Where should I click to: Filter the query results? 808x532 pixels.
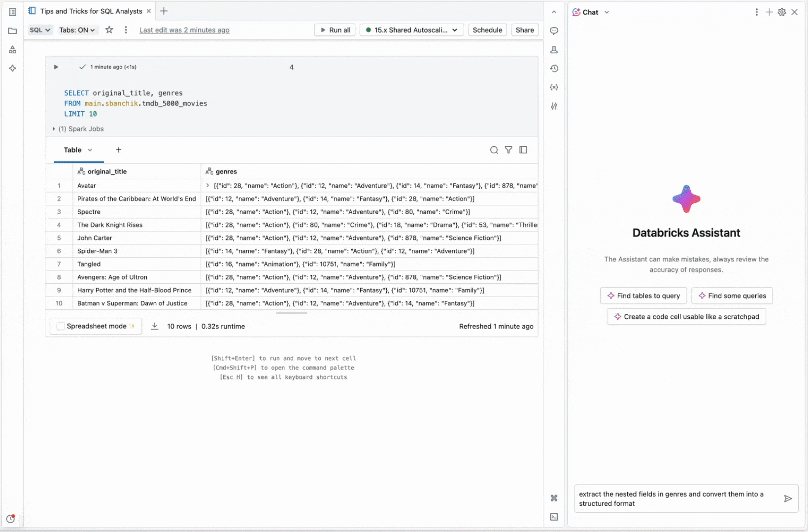tap(508, 150)
